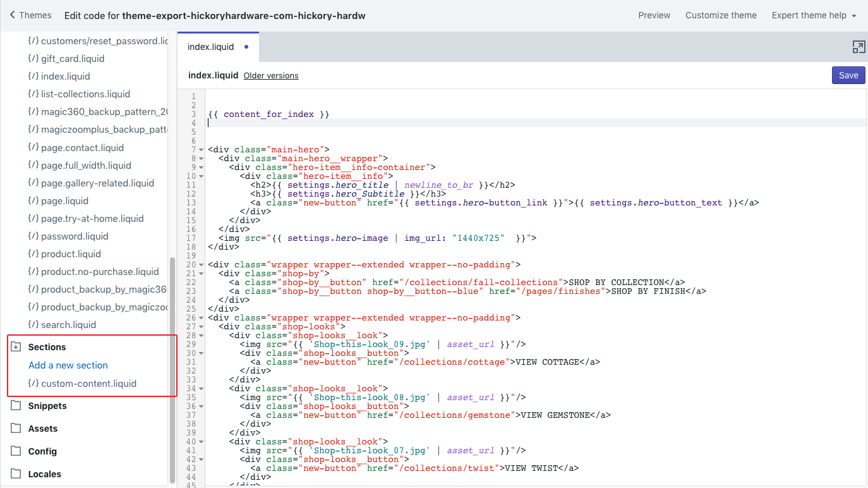Fold code at line 40 arrow
The width and height of the screenshot is (868, 488).
pyautogui.click(x=201, y=442)
